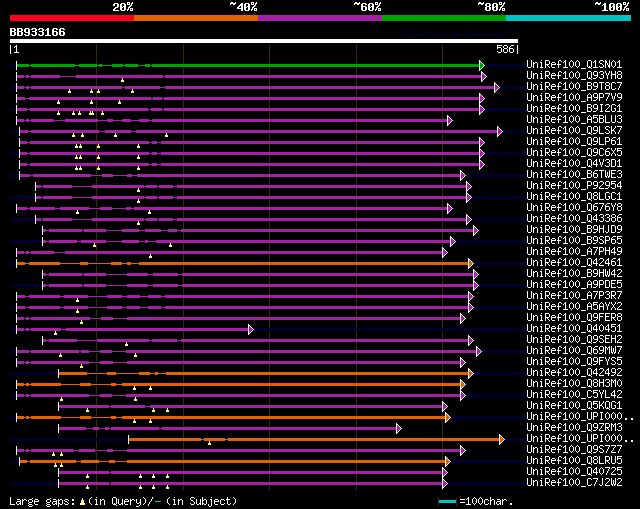Open the UniRef100_Q4V3D1 label

(x=574, y=164)
